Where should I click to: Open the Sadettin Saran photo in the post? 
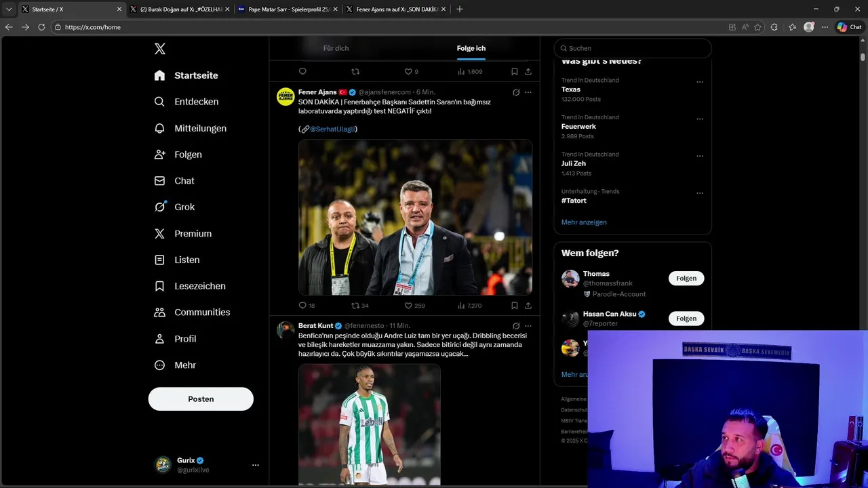click(415, 217)
